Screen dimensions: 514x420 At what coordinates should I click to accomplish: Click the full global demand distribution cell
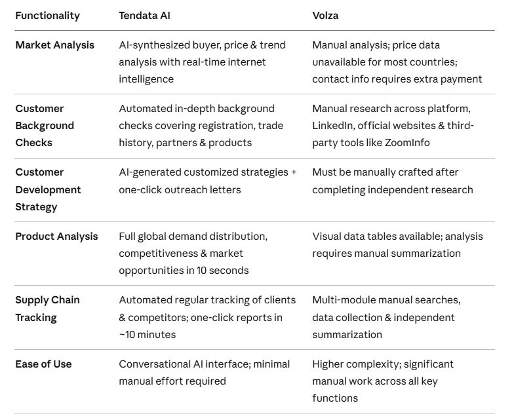193,254
